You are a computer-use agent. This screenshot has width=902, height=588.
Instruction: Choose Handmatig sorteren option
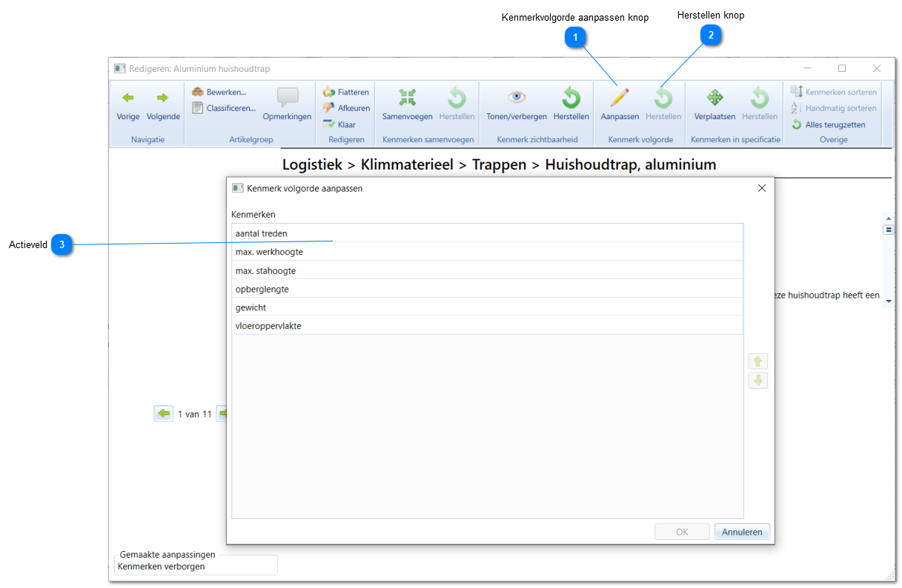tap(833, 108)
